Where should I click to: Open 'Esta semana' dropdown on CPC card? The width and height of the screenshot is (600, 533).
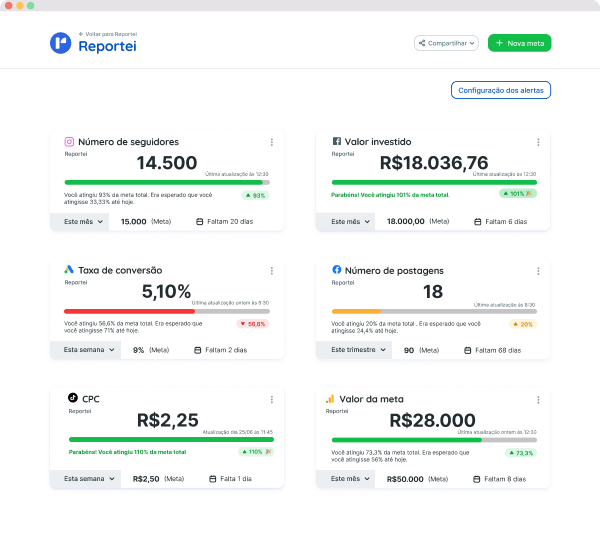tap(86, 479)
